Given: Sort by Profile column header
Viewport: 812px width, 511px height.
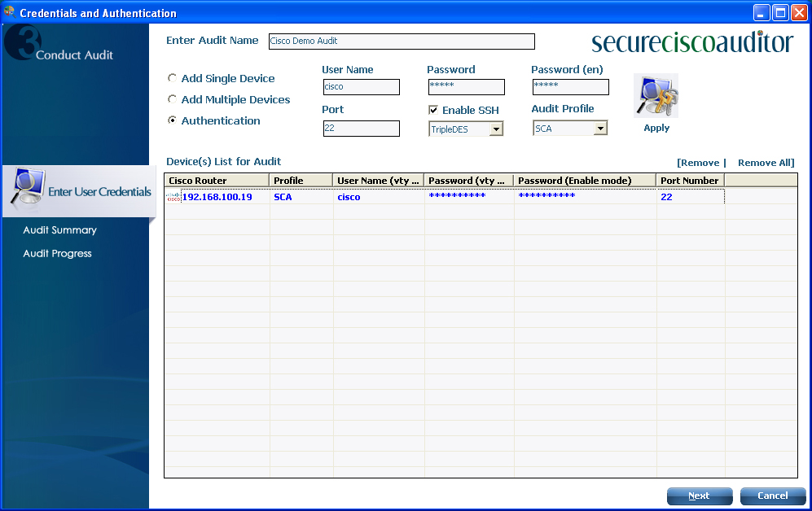Looking at the screenshot, I should 301,181.
